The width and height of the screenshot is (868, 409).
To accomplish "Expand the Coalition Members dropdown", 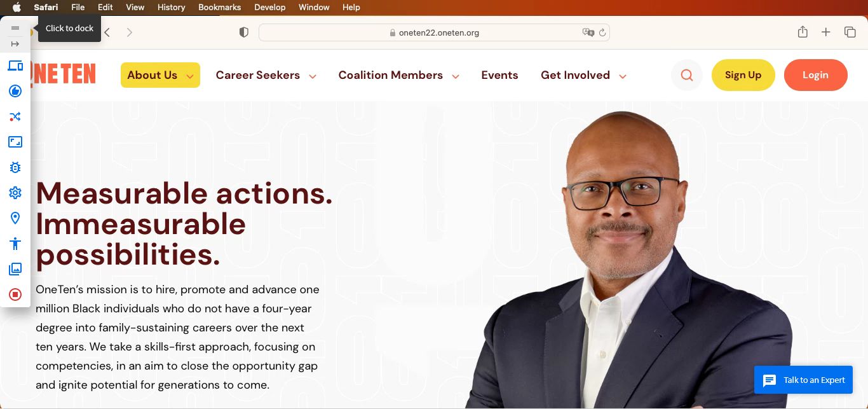I will pyautogui.click(x=398, y=75).
